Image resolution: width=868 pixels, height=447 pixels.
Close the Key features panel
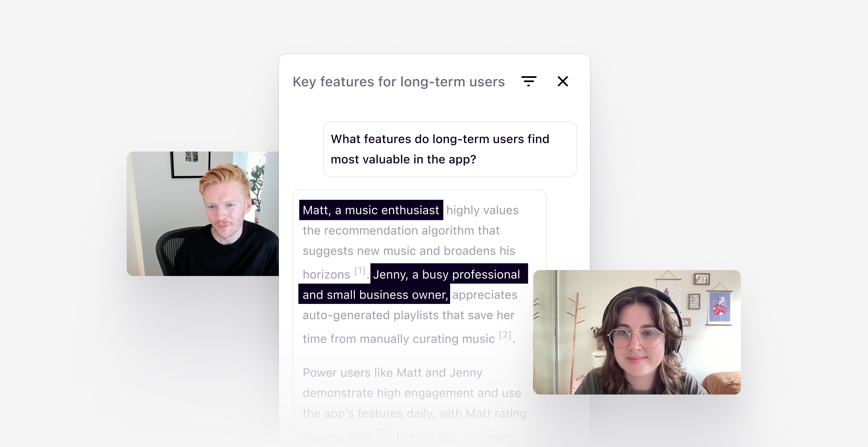(x=563, y=81)
